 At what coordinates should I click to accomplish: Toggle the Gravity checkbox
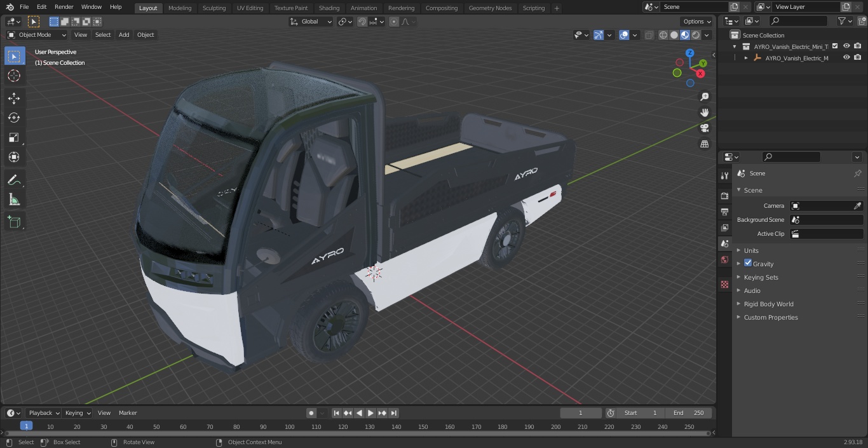coord(748,263)
